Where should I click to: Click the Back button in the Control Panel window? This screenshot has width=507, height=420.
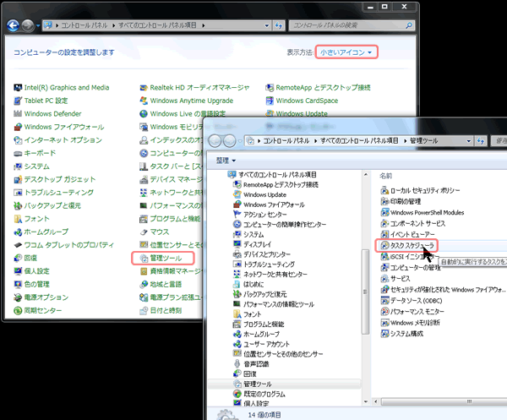tap(14, 25)
